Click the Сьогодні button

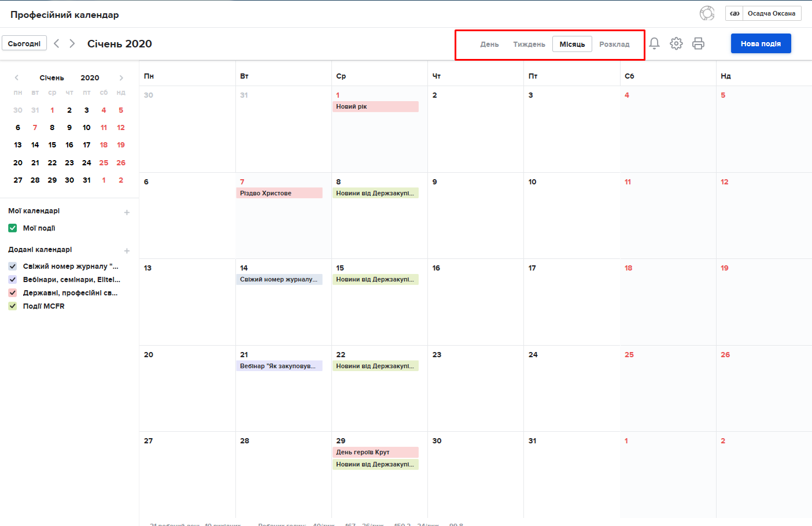[x=24, y=44]
